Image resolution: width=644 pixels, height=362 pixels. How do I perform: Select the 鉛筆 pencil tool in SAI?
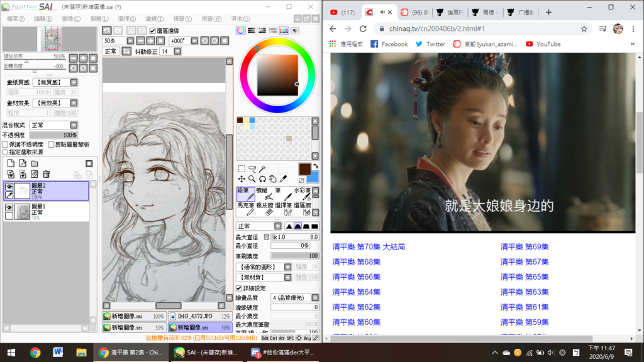(246, 194)
